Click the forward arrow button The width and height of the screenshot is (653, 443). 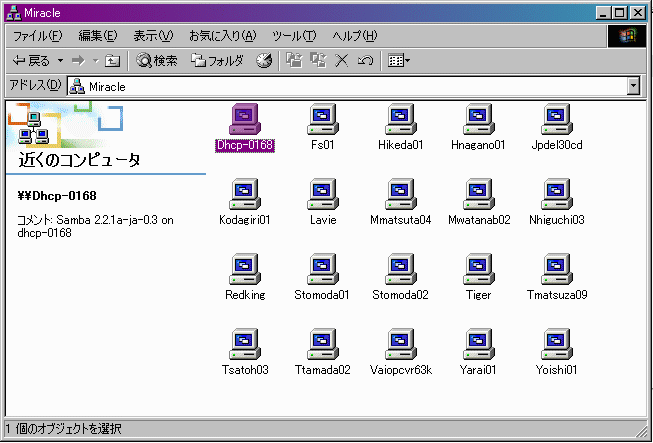78,61
